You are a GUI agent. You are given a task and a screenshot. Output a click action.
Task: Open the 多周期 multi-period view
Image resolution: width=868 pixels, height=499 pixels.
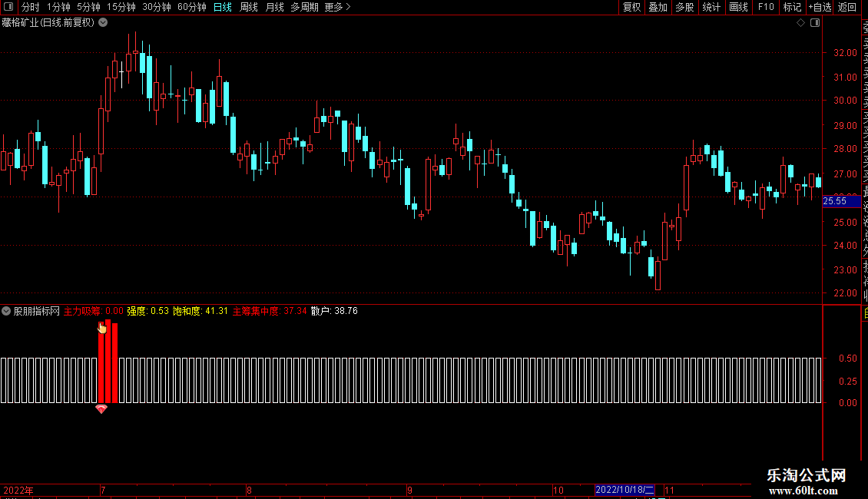[x=304, y=7]
